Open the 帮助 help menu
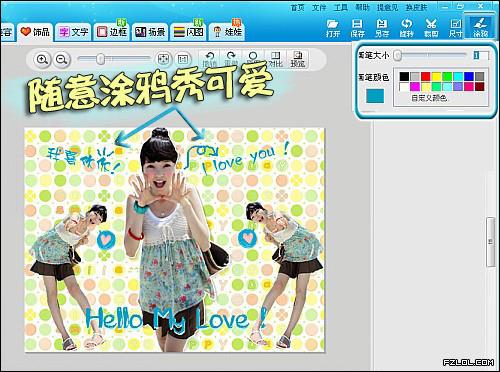Image resolution: width=500 pixels, height=372 pixels. [x=362, y=7]
